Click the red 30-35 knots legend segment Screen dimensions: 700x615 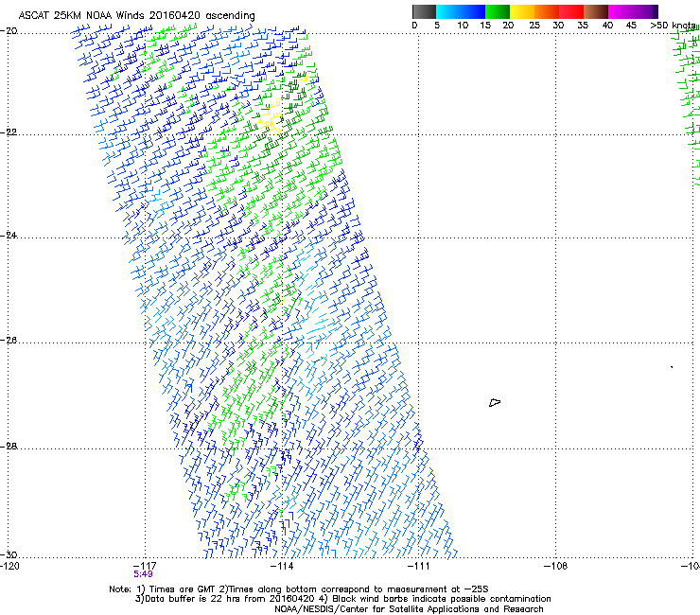pyautogui.click(x=571, y=11)
